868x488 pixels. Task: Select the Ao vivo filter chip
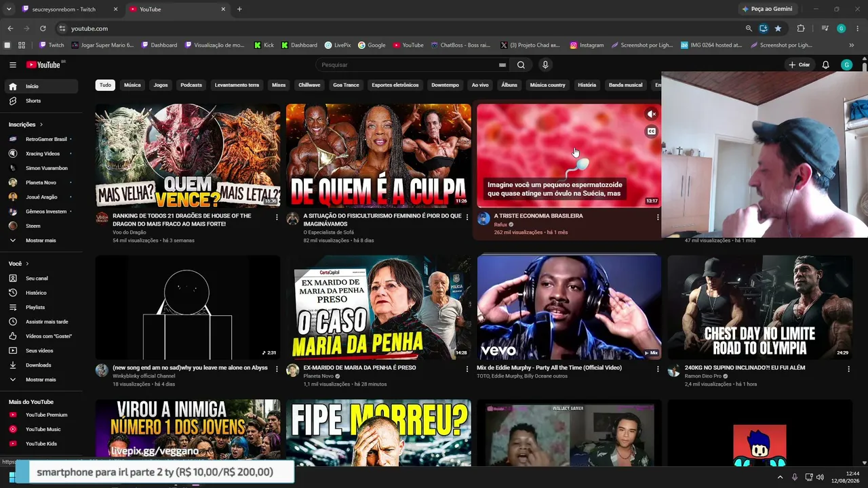pos(480,85)
